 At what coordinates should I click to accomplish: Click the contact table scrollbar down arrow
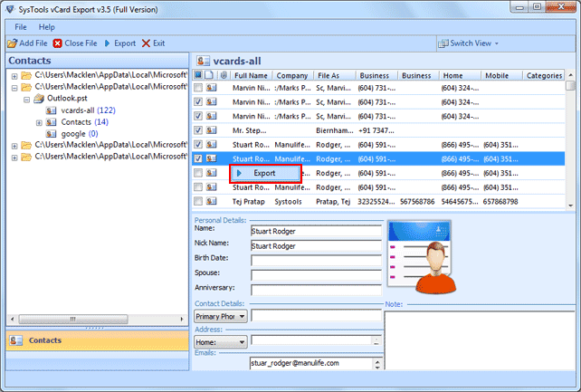[571, 206]
